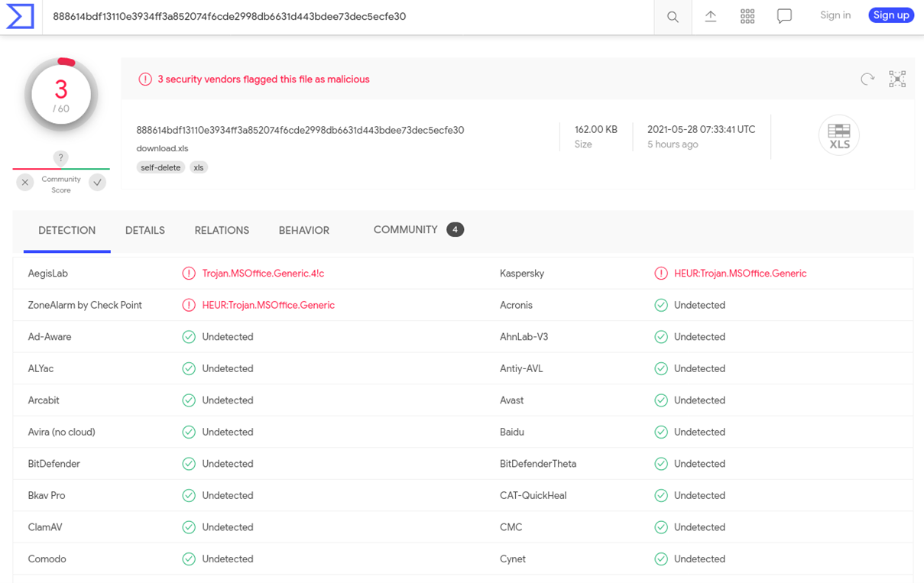Vote harmless with the checkmark button
The width and height of the screenshot is (924, 583).
97,183
